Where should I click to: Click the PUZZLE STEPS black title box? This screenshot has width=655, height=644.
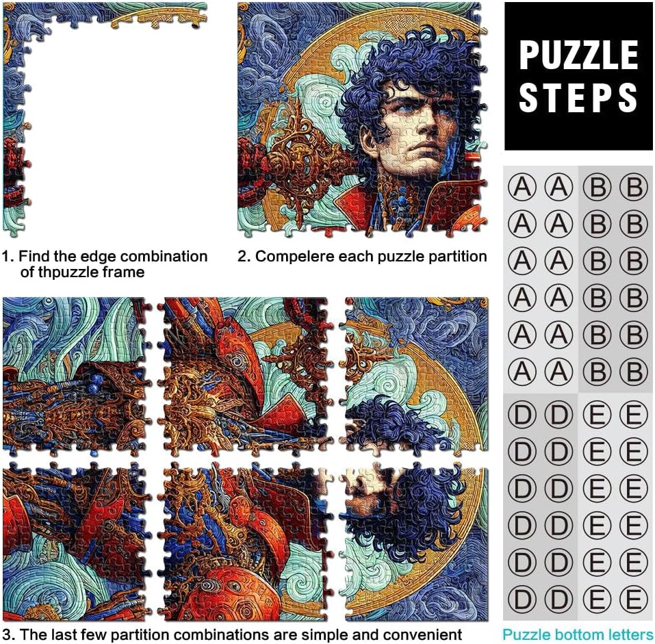coord(578,76)
